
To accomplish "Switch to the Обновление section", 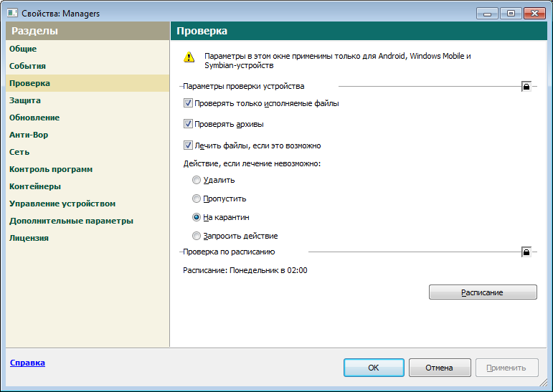I will [x=88, y=118].
